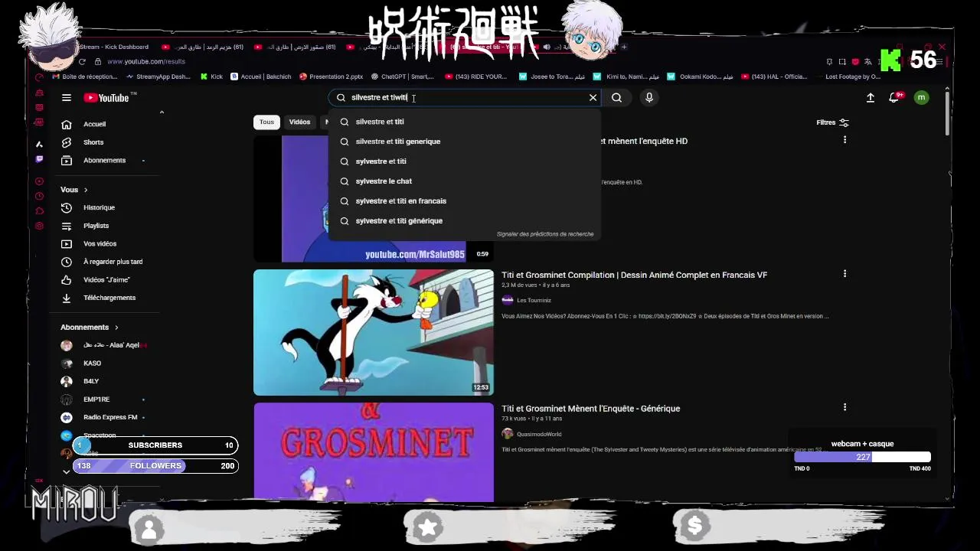Image resolution: width=980 pixels, height=551 pixels.
Task: Click the GROSMINET purple thumbnail
Action: [x=374, y=452]
